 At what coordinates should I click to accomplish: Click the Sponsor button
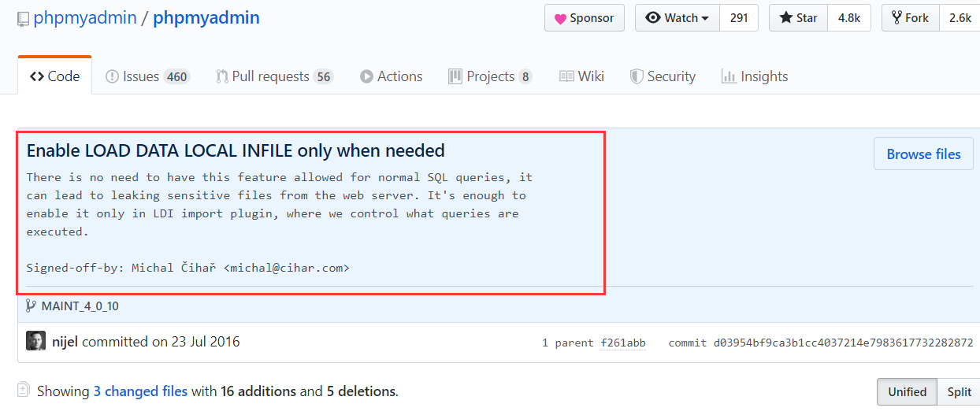[585, 18]
